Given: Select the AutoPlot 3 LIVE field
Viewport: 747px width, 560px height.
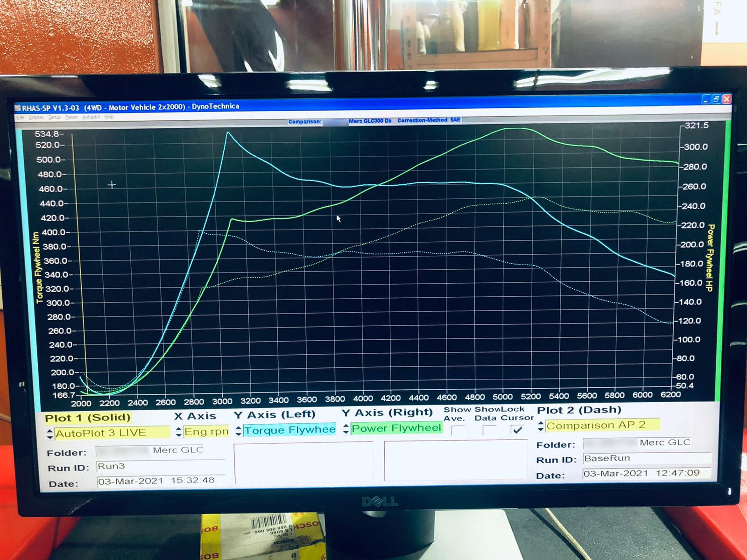Looking at the screenshot, I should tap(113, 433).
